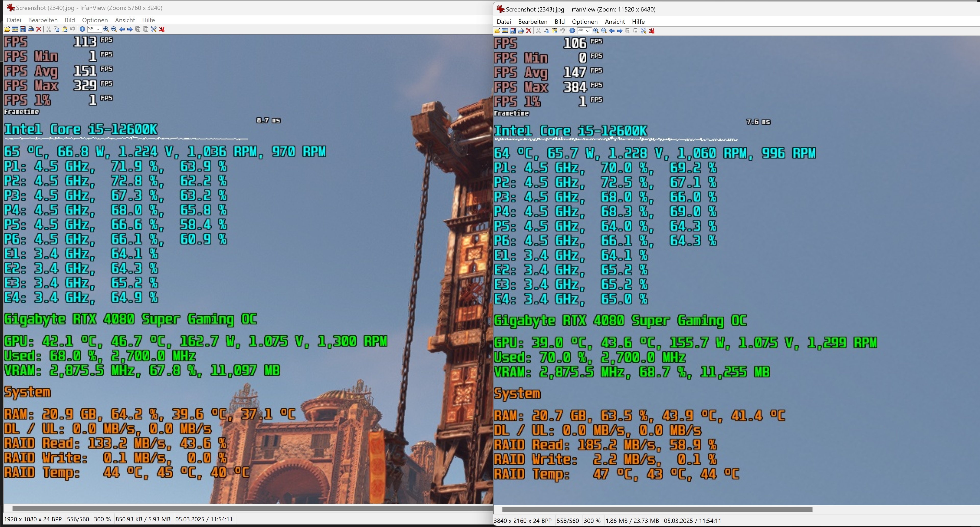The width and height of the screenshot is (980, 527).
Task: Expand 300 zoom dropdown in right window
Action: pyautogui.click(x=588, y=31)
